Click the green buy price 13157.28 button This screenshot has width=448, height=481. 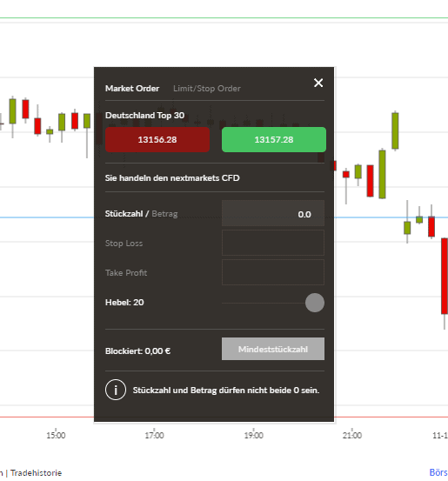(x=274, y=139)
